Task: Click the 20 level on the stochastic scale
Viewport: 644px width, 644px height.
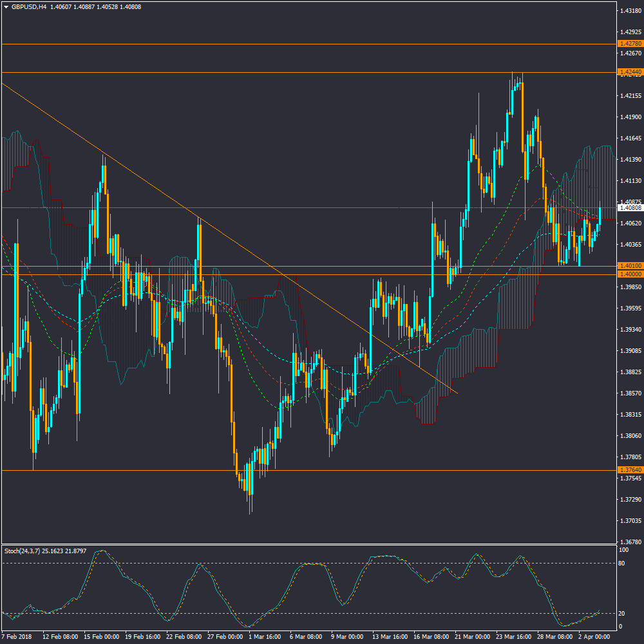Action: pyautogui.click(x=623, y=613)
